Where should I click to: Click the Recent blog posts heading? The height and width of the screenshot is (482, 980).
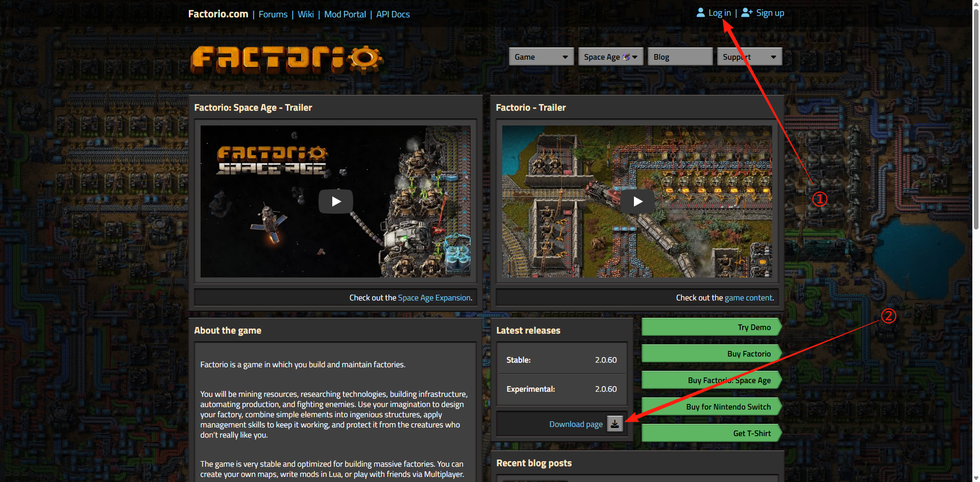tap(534, 463)
